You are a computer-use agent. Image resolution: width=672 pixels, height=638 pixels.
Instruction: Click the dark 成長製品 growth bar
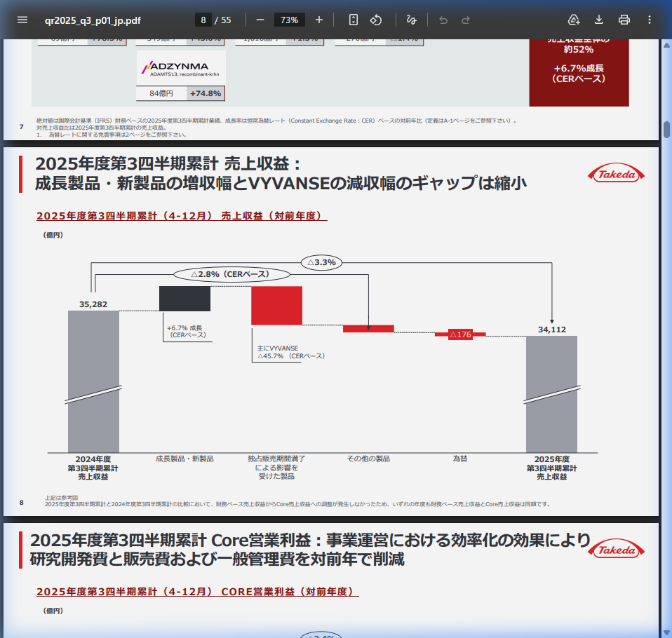pyautogui.click(x=184, y=299)
